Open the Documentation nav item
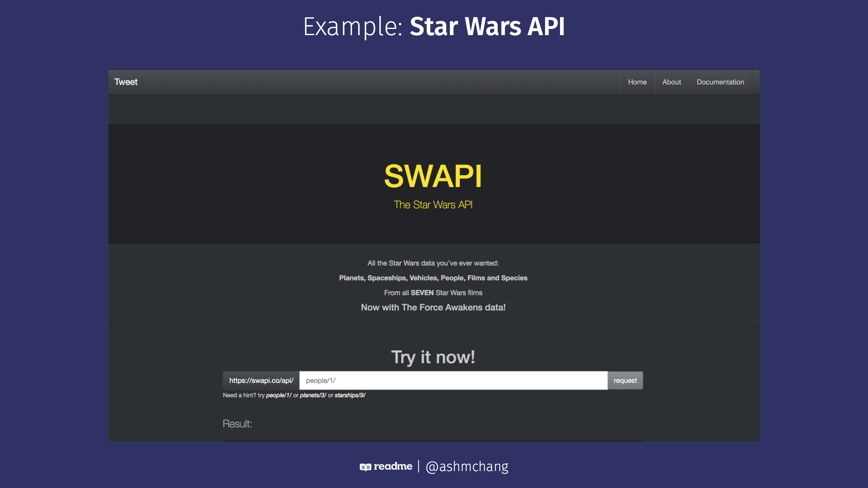The width and height of the screenshot is (868, 488). 721,82
